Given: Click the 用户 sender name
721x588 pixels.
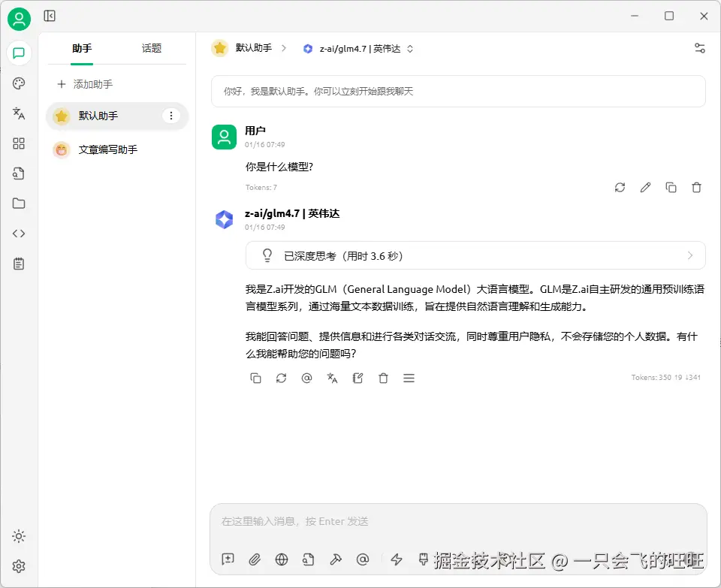Looking at the screenshot, I should pyautogui.click(x=255, y=131).
